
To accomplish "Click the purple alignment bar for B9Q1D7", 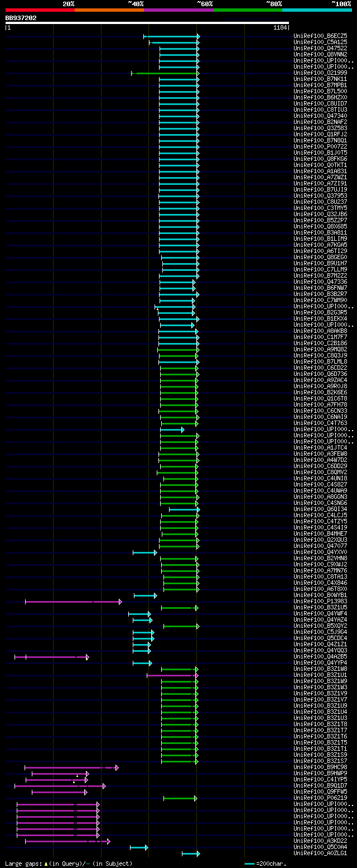I will 60,786.
